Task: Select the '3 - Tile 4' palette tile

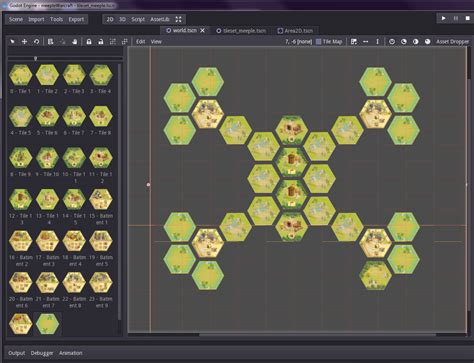Action: coord(101,79)
